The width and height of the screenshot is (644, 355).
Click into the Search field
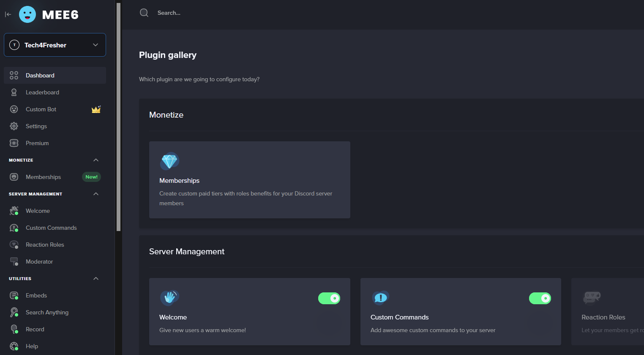point(169,13)
